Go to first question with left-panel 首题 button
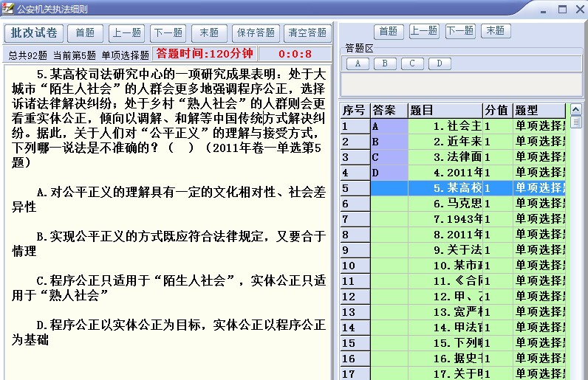Image resolution: width=588 pixels, height=380 pixels. coord(85,33)
